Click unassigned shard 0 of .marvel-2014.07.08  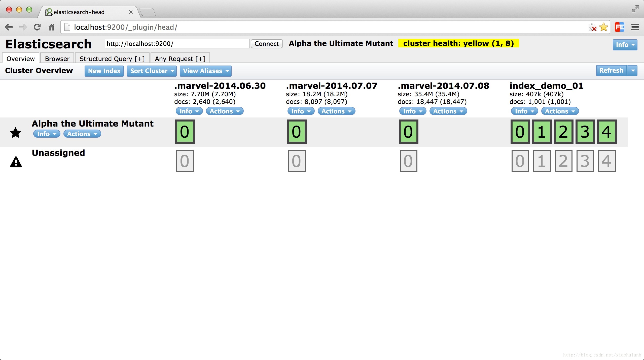tap(408, 161)
